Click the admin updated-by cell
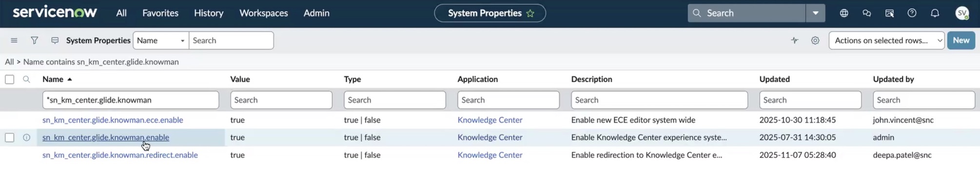The height and width of the screenshot is (191, 980). (x=883, y=137)
